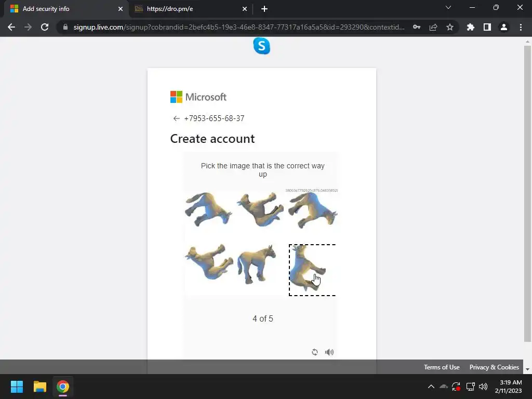Click the padlock site info icon
Screen dimensions: 532x399
pyautogui.click(x=65, y=27)
